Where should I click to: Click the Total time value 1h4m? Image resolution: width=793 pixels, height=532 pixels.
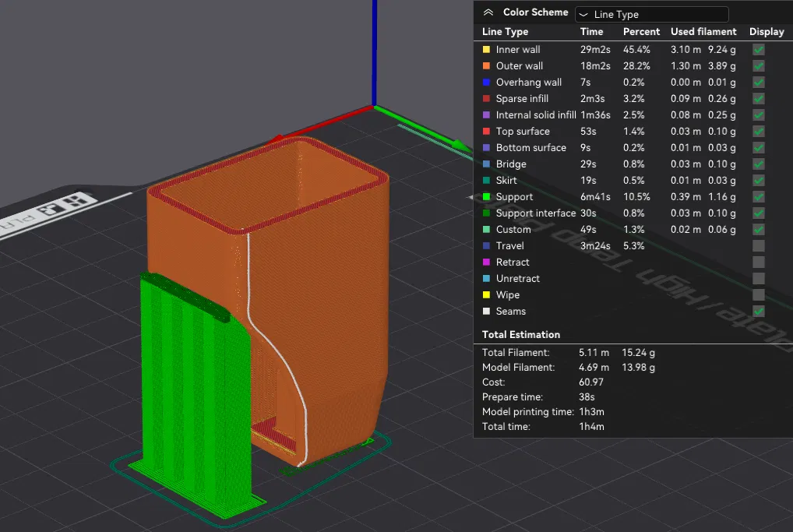click(x=592, y=426)
